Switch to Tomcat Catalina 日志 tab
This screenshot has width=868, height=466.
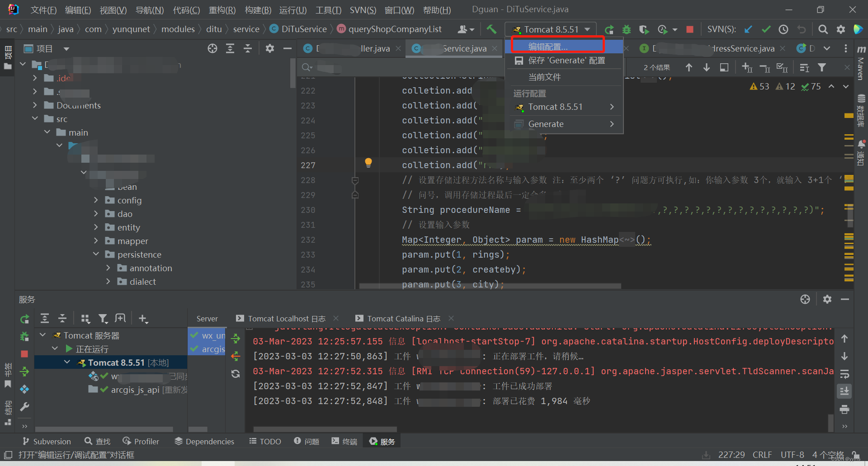403,319
